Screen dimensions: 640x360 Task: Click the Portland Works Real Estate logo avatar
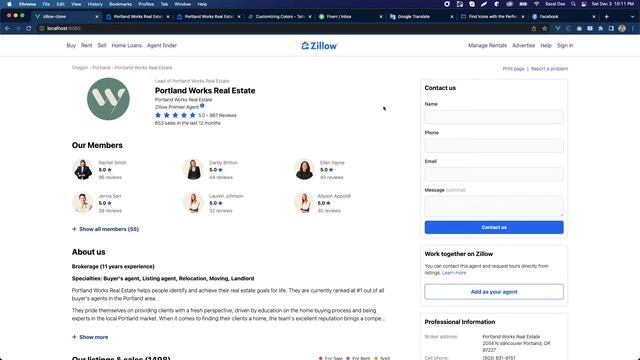[x=108, y=99]
